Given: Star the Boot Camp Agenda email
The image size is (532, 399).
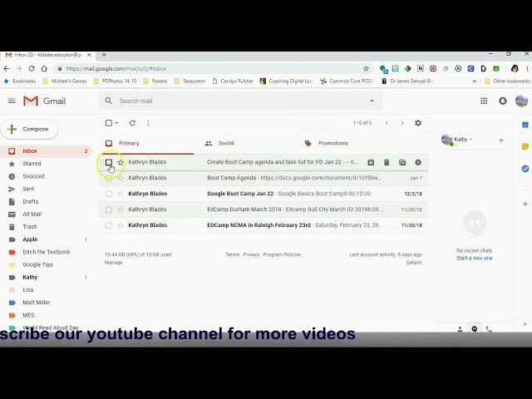Looking at the screenshot, I should (121, 178).
